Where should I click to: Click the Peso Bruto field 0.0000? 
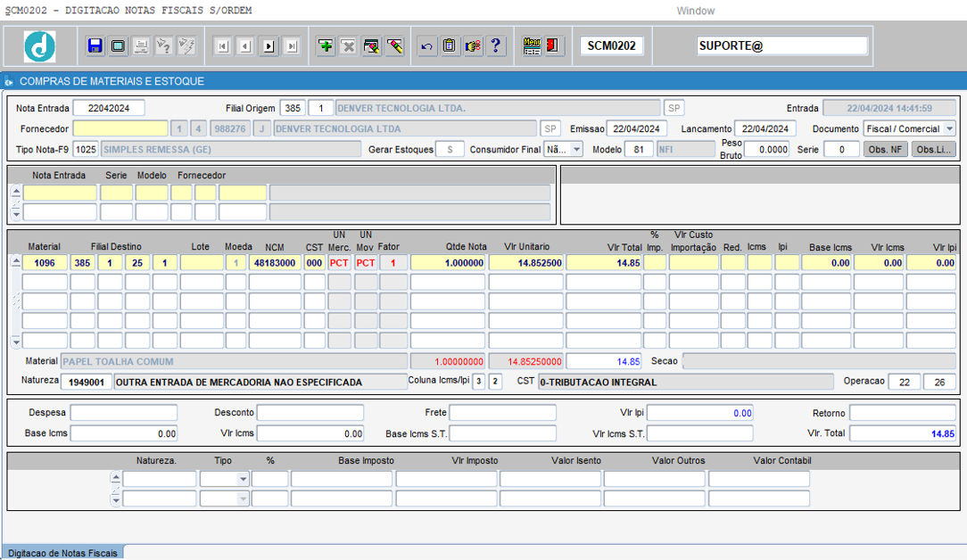766,149
